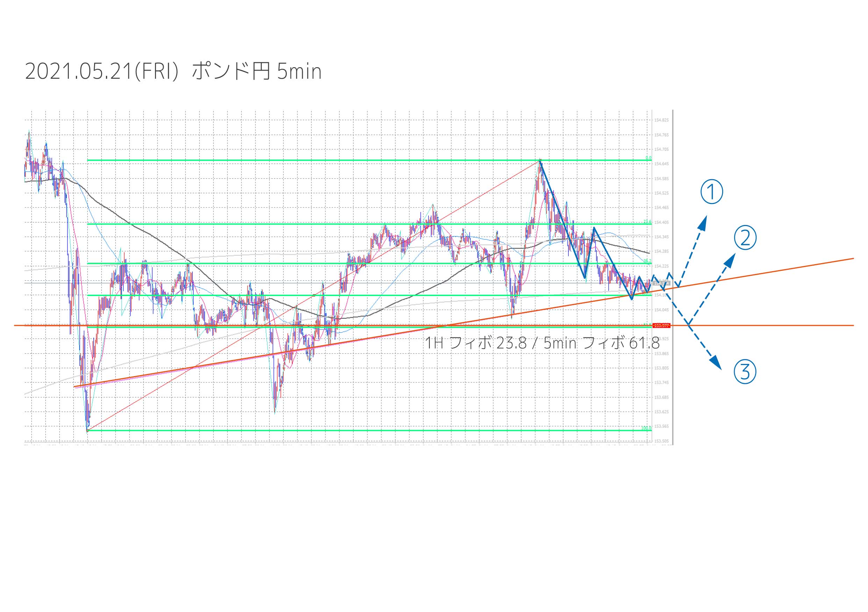Screen dimensions: 868x612
Task: Click the 154.585 price axis label
Action: [662, 178]
